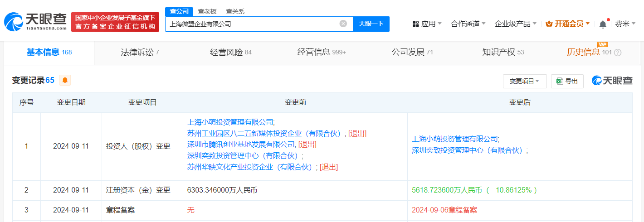
Task: Expand the 变更项目 filter dropdown
Action: click(x=525, y=81)
